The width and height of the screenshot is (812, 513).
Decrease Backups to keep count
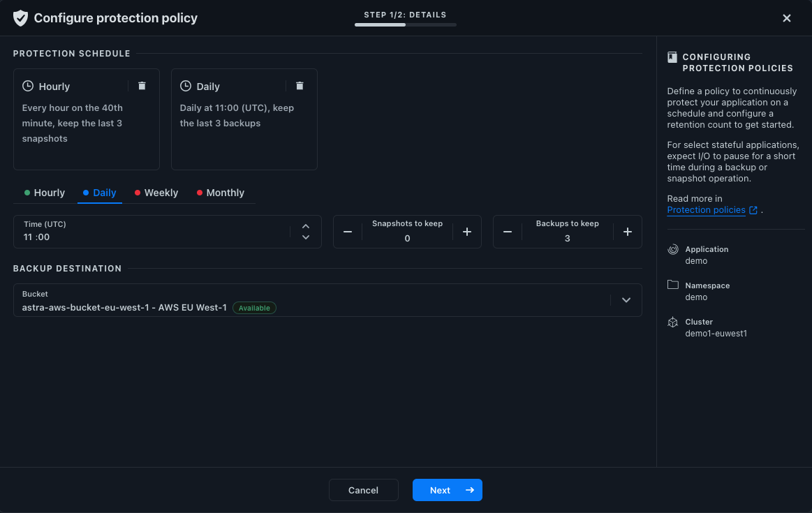click(508, 232)
